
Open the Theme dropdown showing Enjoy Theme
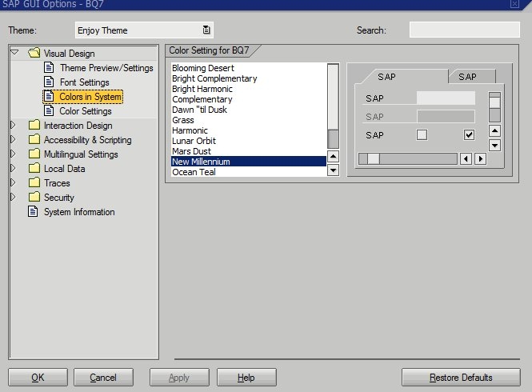[206, 30]
